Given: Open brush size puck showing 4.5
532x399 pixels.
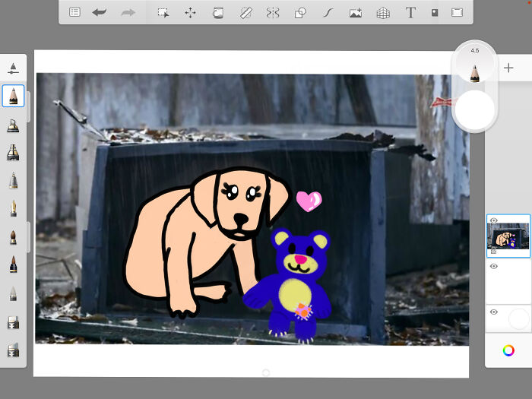Looking at the screenshot, I should click(x=475, y=68).
